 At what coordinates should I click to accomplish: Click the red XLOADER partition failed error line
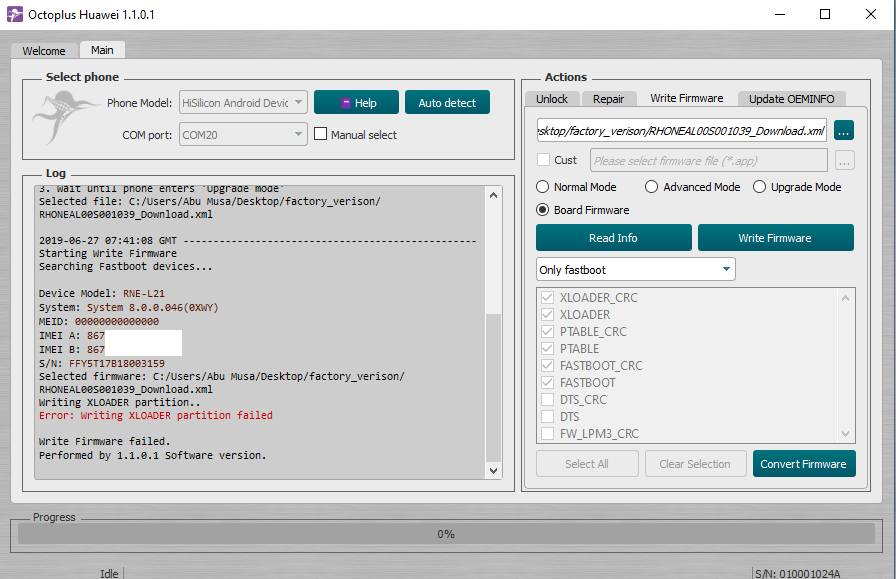click(155, 416)
